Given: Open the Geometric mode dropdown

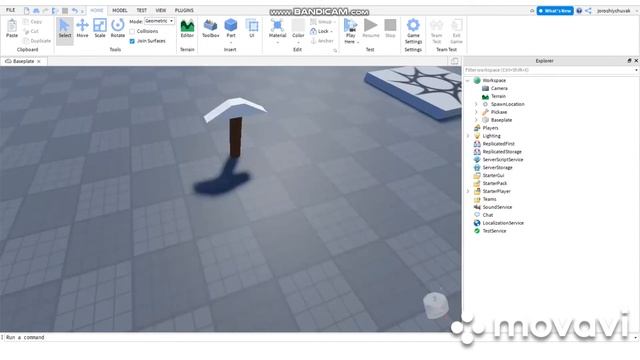Looking at the screenshot, I should (x=159, y=21).
